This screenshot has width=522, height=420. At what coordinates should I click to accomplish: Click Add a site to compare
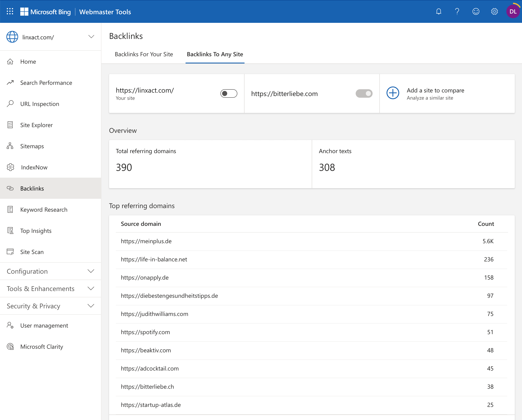coord(435,90)
